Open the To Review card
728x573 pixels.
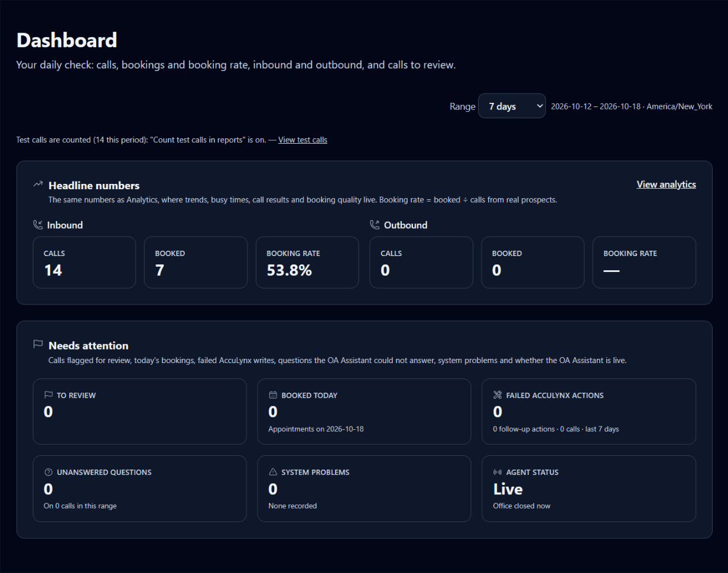(139, 412)
